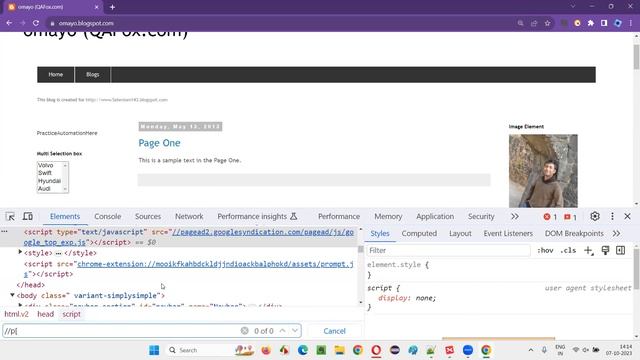
Task: Go back in the browser
Action: pyautogui.click(x=9, y=23)
